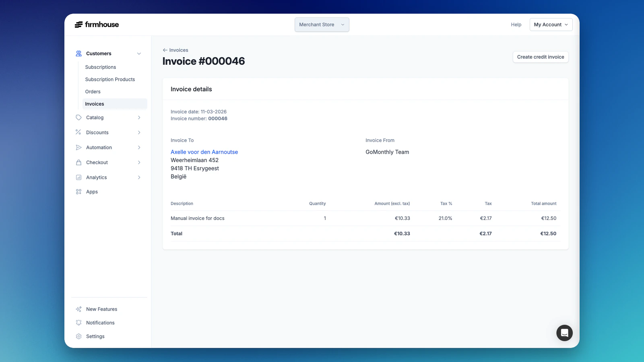Image resolution: width=644 pixels, height=362 pixels.
Task: Click the Apps grid icon
Action: [78, 191]
